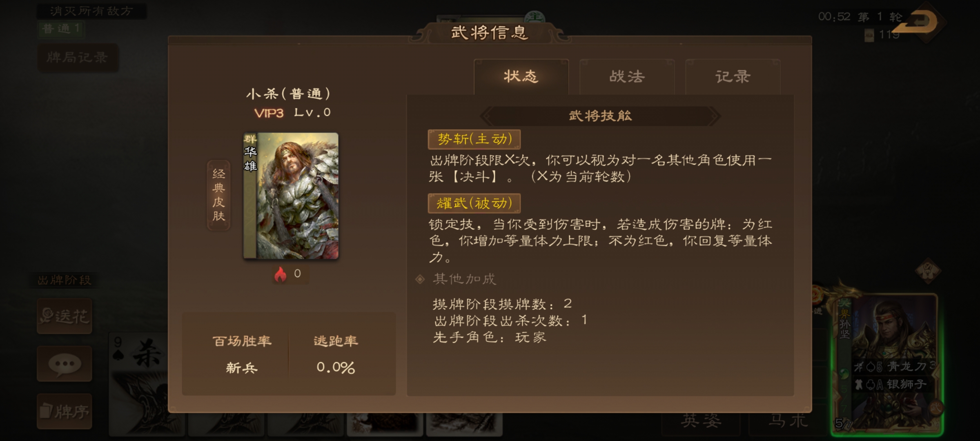The height and width of the screenshot is (441, 980).
Task: Click the red flame popularity icon
Action: click(281, 274)
